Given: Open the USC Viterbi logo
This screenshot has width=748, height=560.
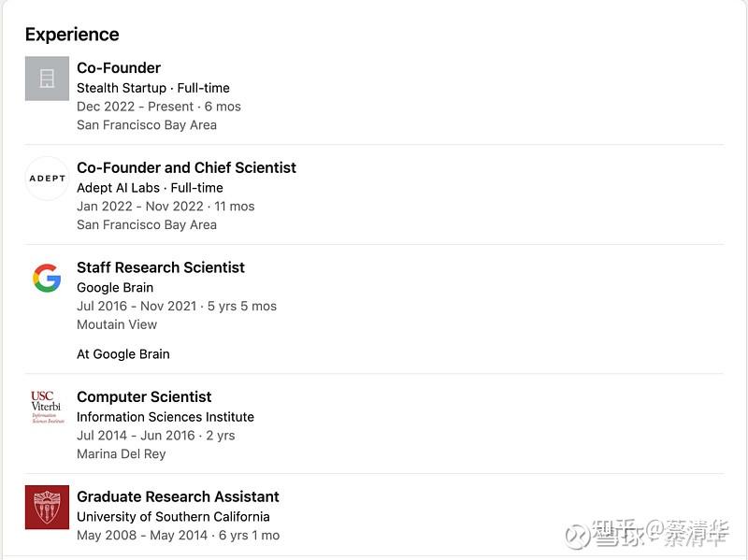Looking at the screenshot, I should point(47,407).
